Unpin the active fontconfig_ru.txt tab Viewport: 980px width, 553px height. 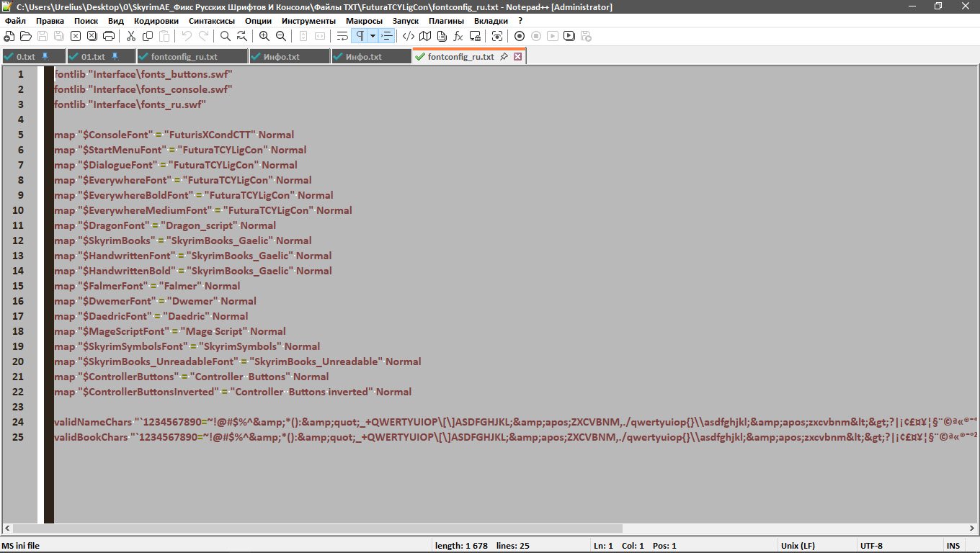(504, 56)
